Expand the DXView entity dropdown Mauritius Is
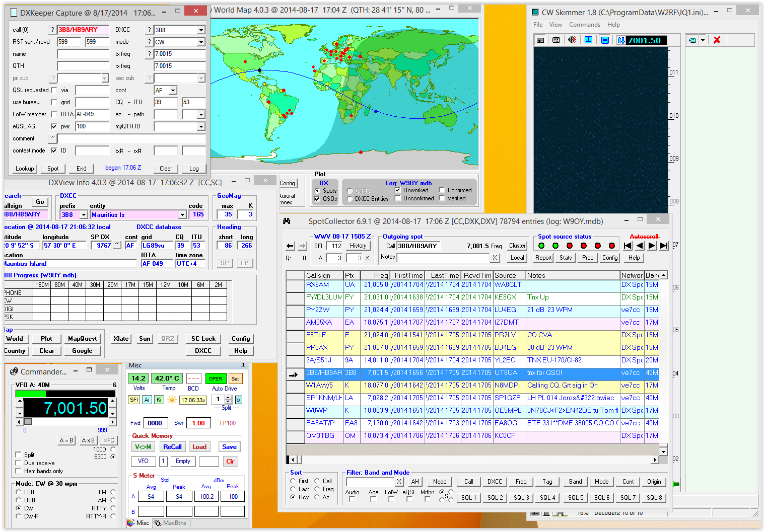 [182, 214]
